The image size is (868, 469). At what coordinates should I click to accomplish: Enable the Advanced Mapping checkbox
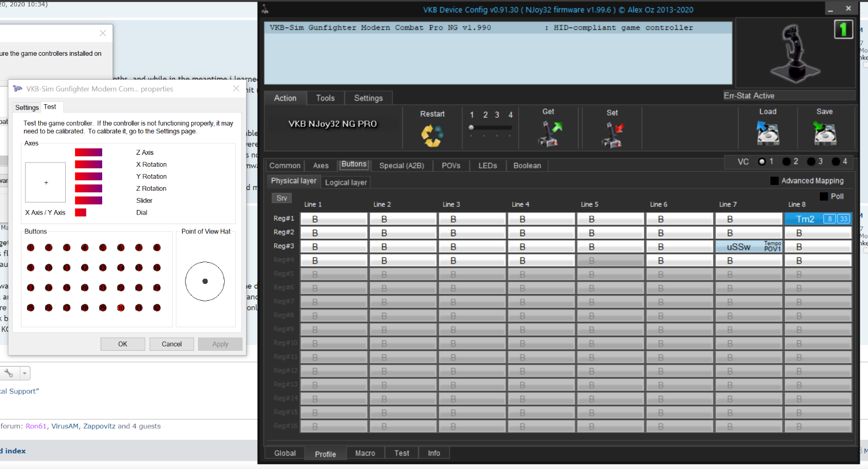(774, 181)
